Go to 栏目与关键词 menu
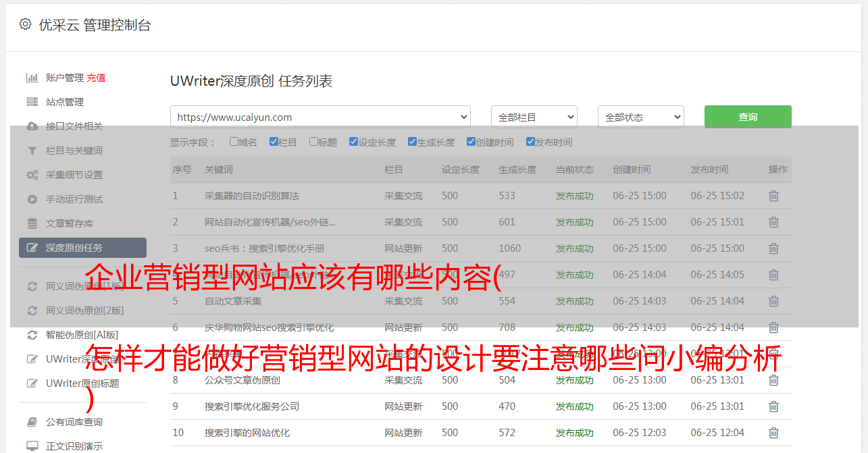 click(74, 151)
